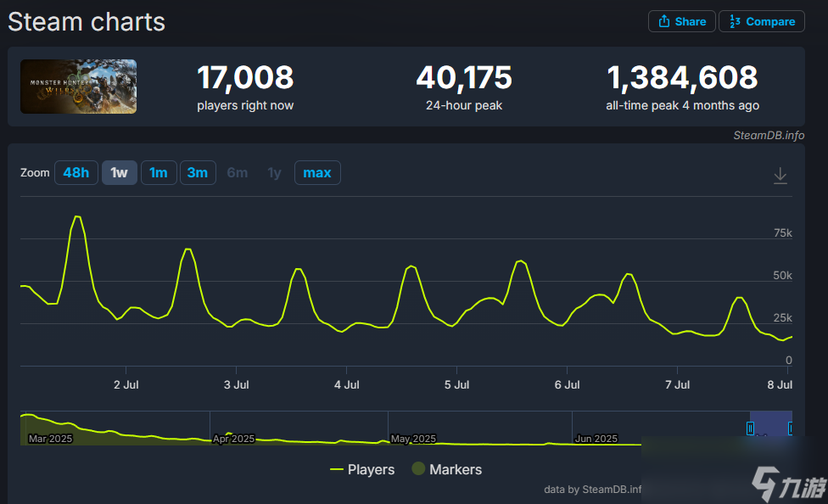828x504 pixels.
Task: Click the May 2025 label in navigator
Action: pyautogui.click(x=413, y=439)
